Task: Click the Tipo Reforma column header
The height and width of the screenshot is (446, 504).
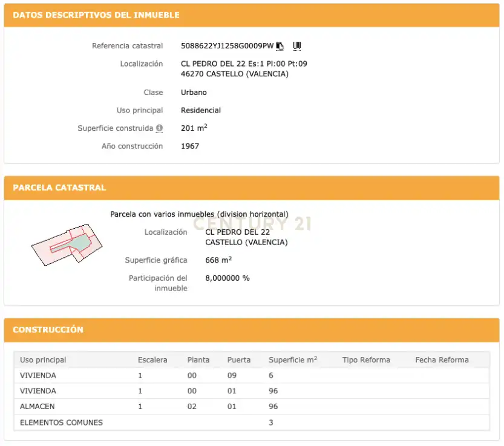Action: (x=366, y=360)
